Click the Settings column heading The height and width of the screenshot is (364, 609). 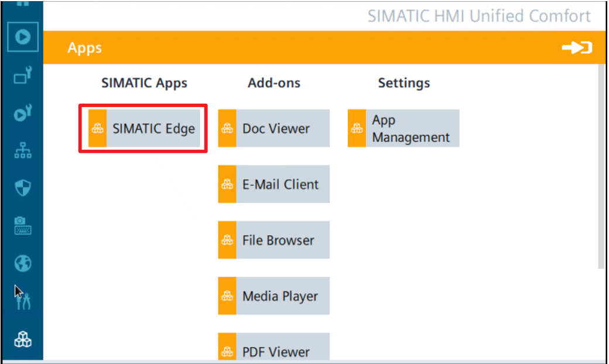click(404, 83)
